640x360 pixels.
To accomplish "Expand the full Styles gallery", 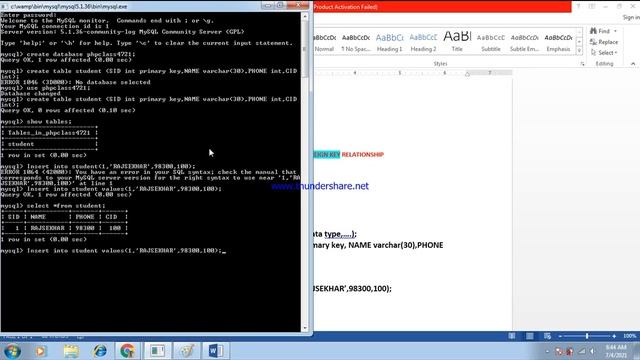I will coord(579,50).
